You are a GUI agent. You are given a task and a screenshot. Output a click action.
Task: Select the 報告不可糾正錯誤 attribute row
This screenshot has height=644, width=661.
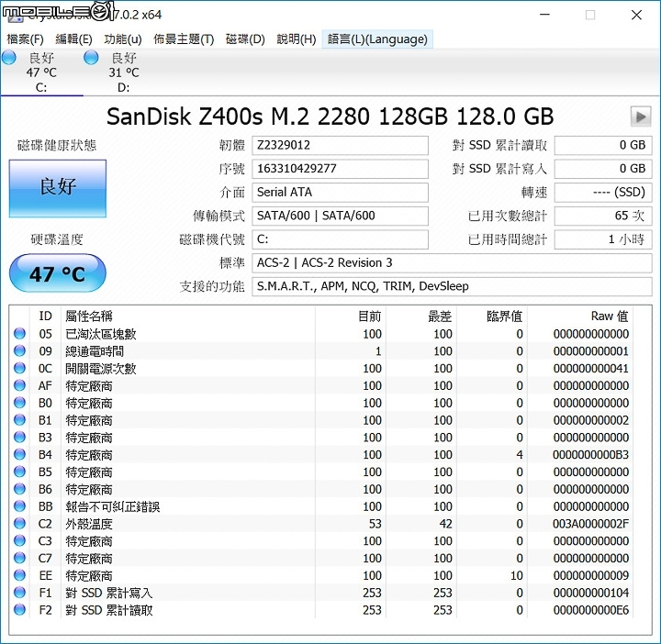click(321, 506)
